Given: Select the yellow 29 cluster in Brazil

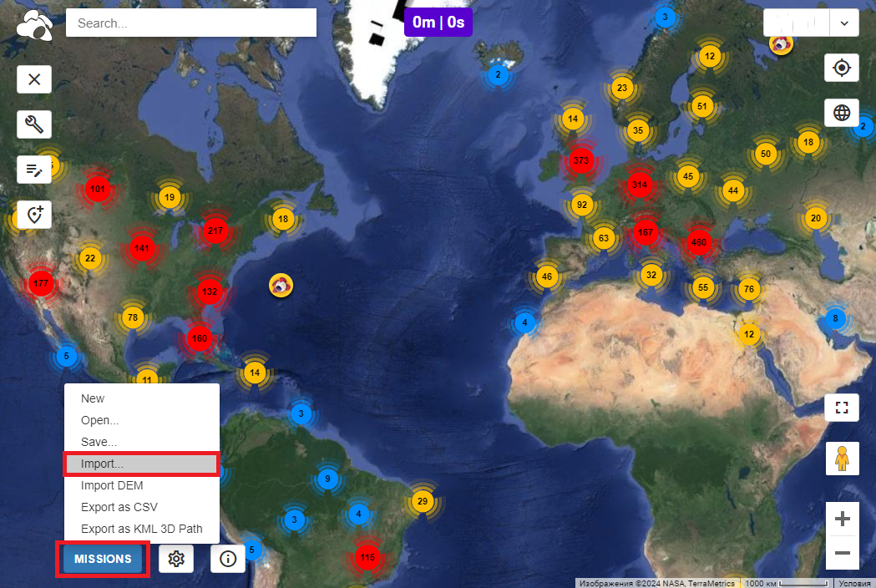Looking at the screenshot, I should (423, 501).
